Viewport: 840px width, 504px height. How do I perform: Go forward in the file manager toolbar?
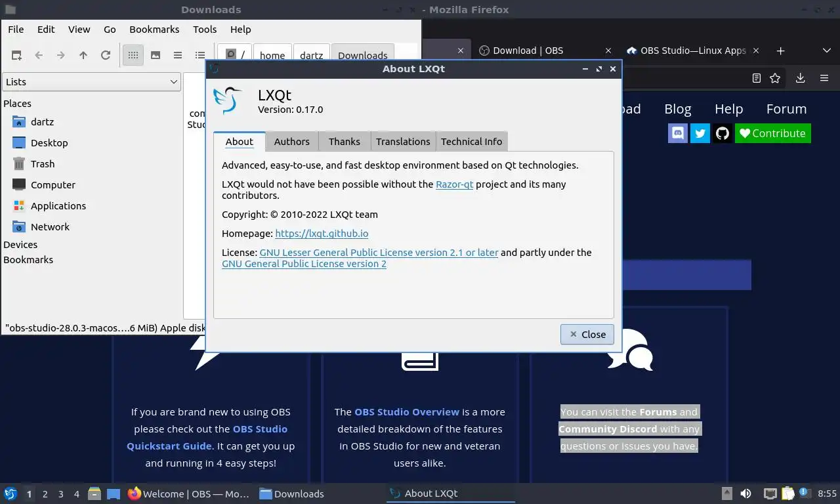61,55
